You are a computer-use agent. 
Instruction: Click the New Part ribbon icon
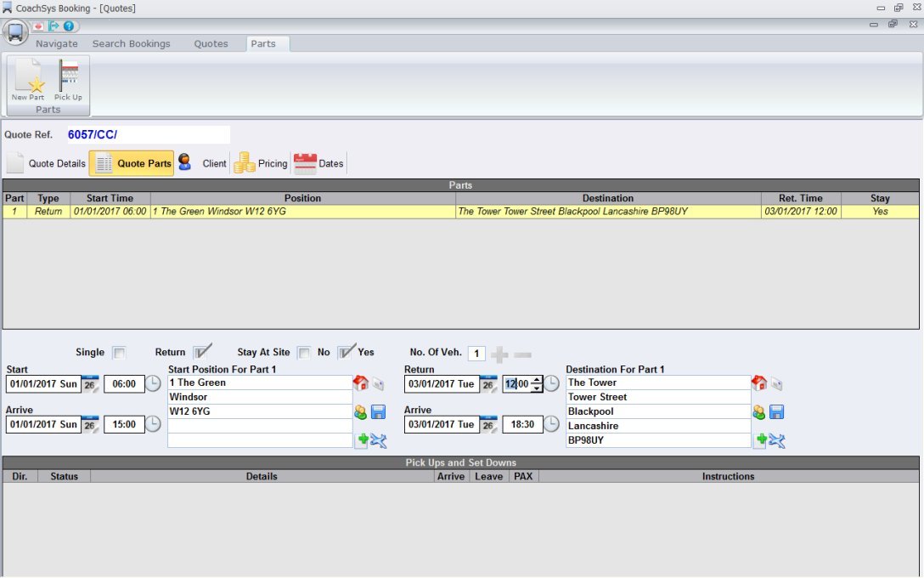[x=28, y=80]
